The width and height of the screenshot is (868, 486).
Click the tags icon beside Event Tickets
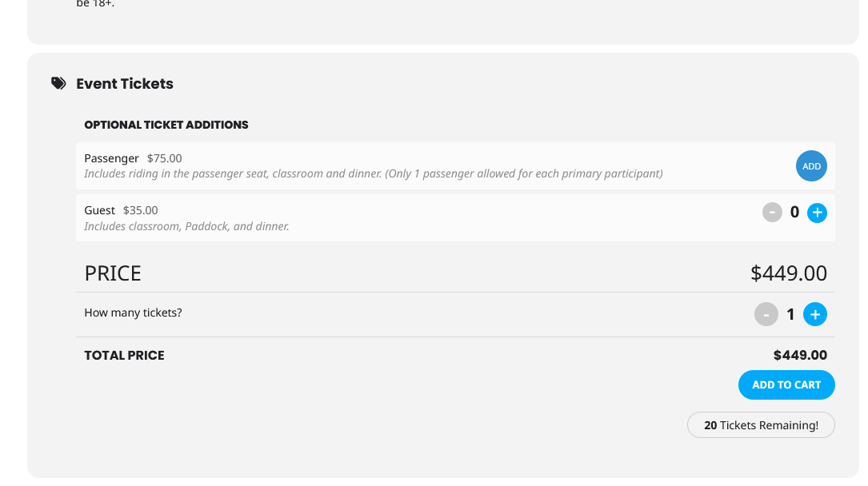coord(58,83)
